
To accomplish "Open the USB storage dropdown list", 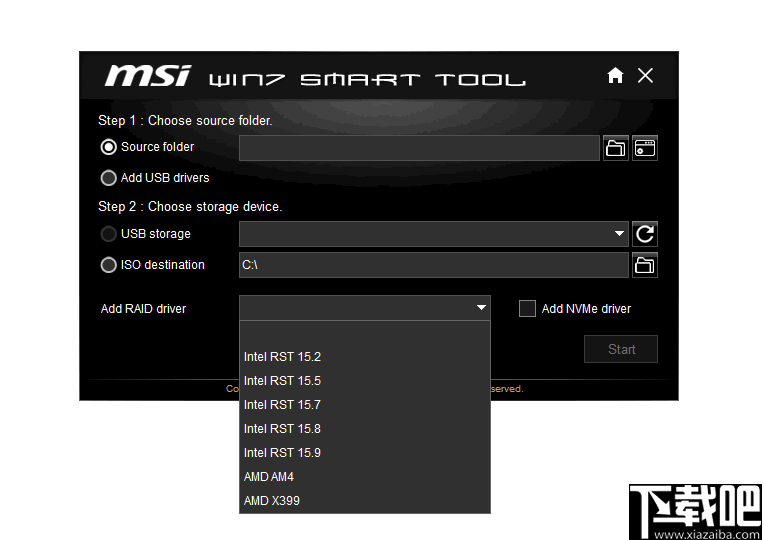I will pyautogui.click(x=619, y=234).
